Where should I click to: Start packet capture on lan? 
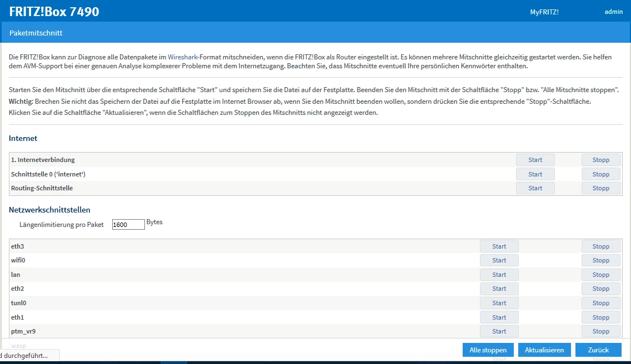[x=499, y=275]
